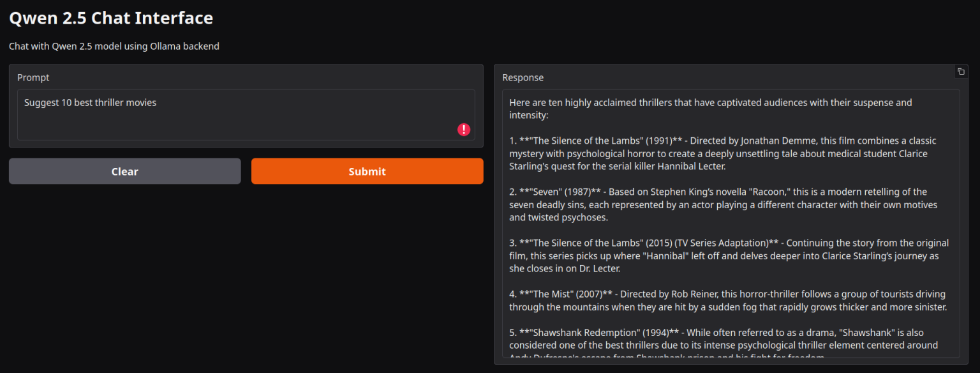
Task: Submit the thriller movies prompt
Action: (367, 171)
